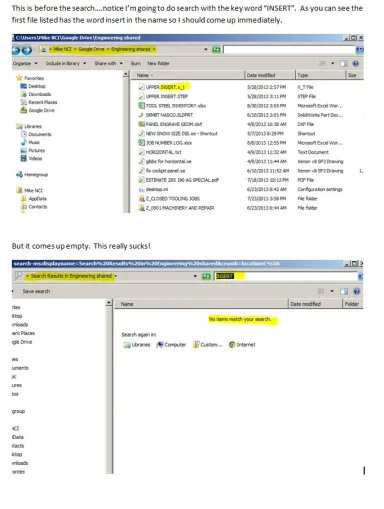
Task: Open the Share with dropdown
Action: (108, 63)
